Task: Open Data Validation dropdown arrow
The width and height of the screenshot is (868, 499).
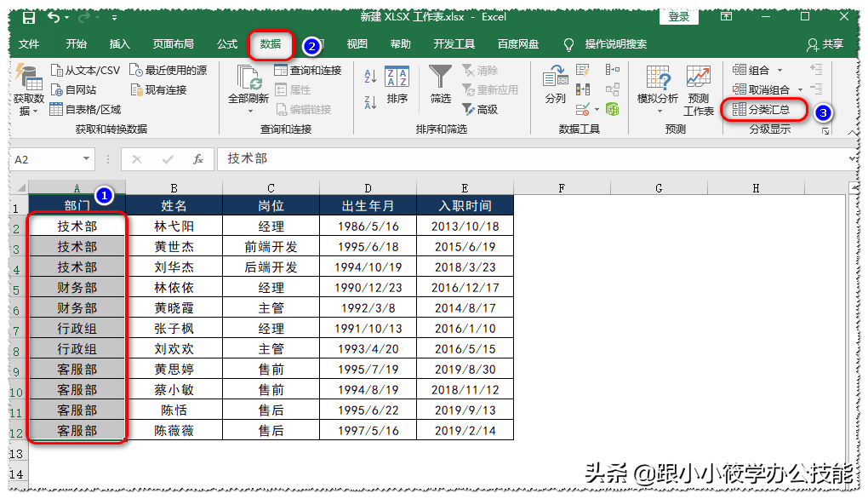Action: 597,110
